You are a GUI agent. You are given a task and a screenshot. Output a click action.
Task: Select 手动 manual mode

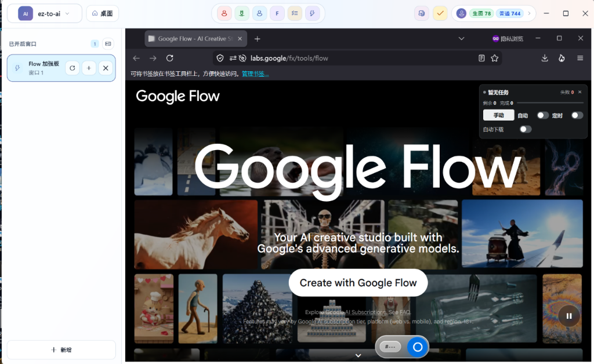point(498,115)
